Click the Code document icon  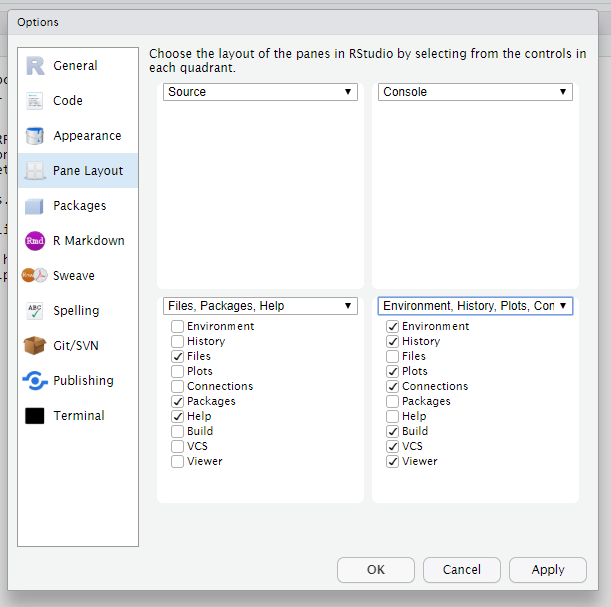35,101
